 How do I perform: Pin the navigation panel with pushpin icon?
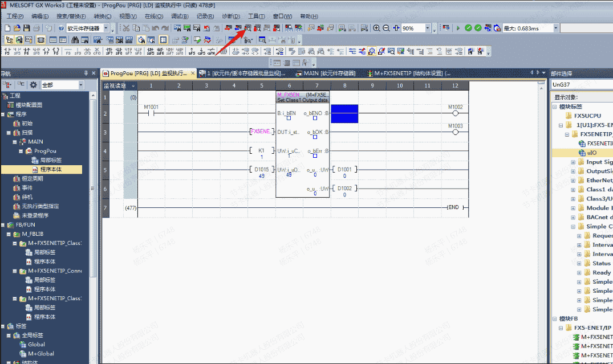[x=86, y=73]
